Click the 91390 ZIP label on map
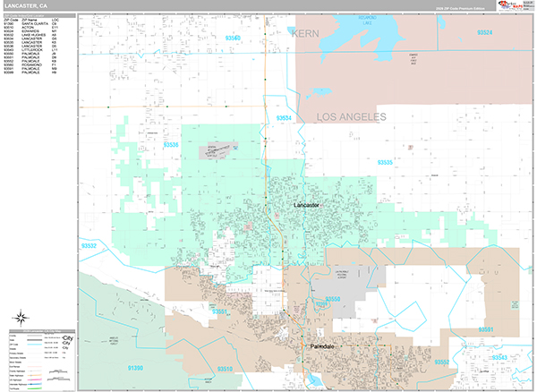Screen dimensions: 537x392 pyautogui.click(x=135, y=368)
